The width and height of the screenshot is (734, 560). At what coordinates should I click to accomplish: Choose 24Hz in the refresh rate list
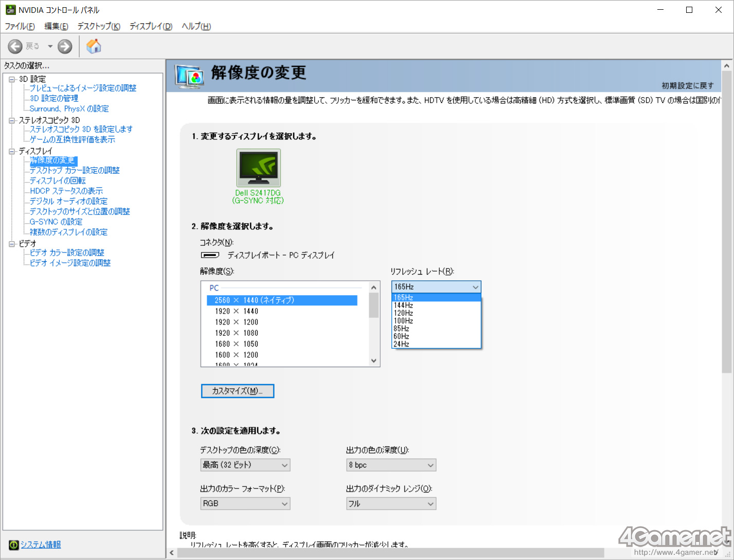436,344
